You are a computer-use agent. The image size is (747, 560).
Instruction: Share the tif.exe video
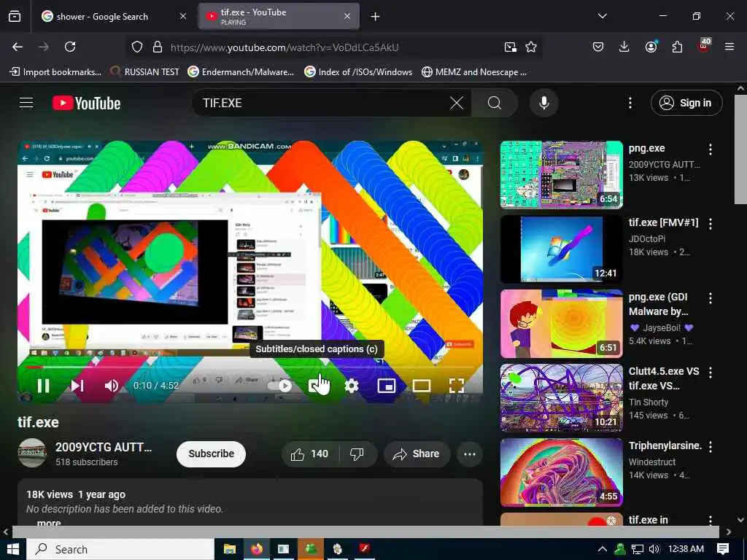[x=415, y=454]
